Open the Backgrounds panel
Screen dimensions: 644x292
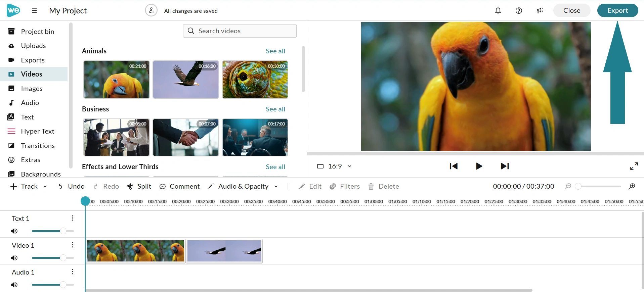coord(34,174)
